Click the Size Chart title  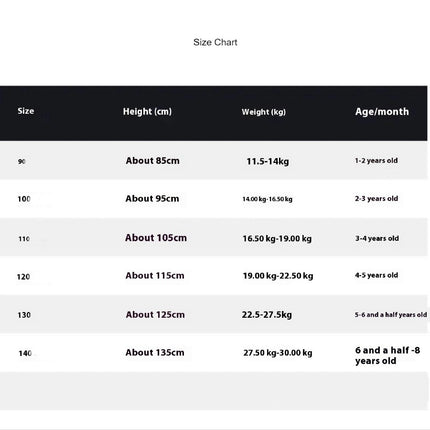(x=215, y=42)
